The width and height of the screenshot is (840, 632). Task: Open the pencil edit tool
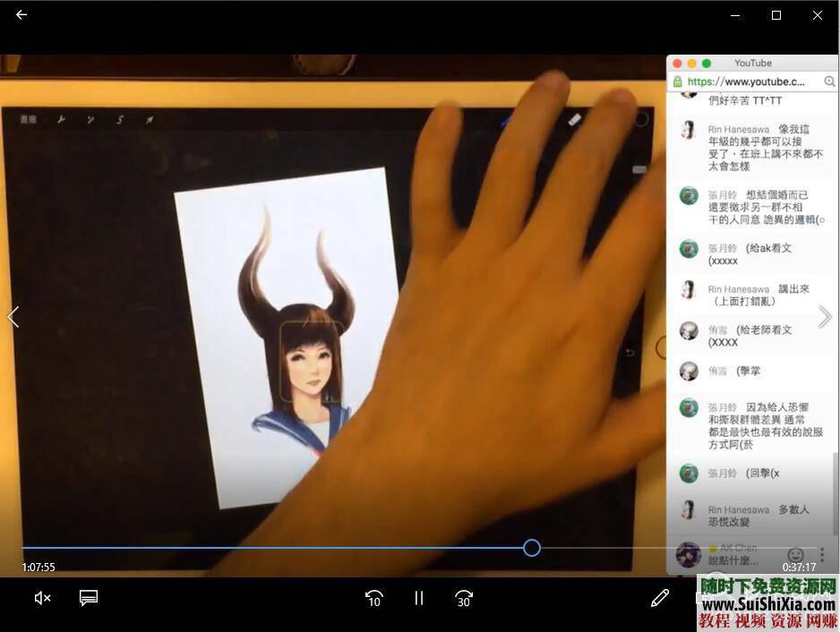pyautogui.click(x=660, y=598)
